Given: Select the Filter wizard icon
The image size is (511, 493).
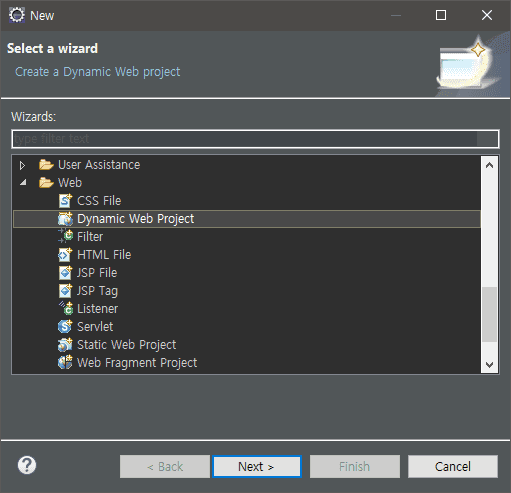Looking at the screenshot, I should [65, 236].
